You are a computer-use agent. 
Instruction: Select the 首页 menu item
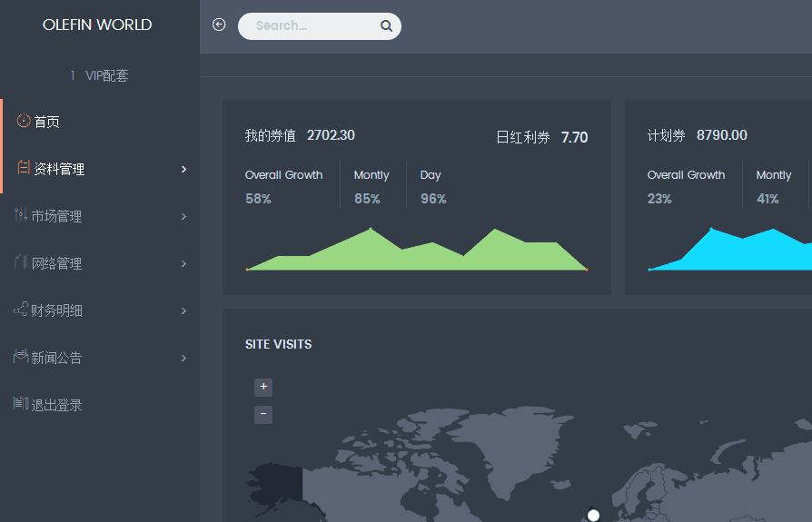pyautogui.click(x=100, y=122)
